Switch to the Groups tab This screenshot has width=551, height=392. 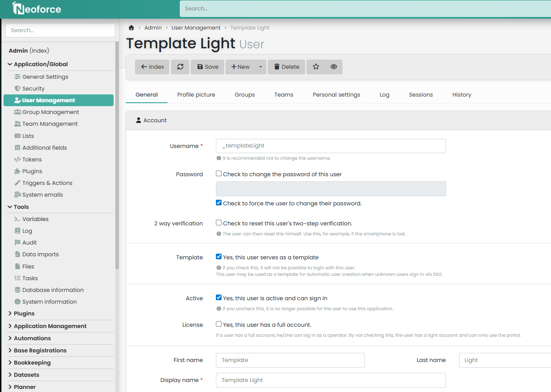(x=245, y=94)
